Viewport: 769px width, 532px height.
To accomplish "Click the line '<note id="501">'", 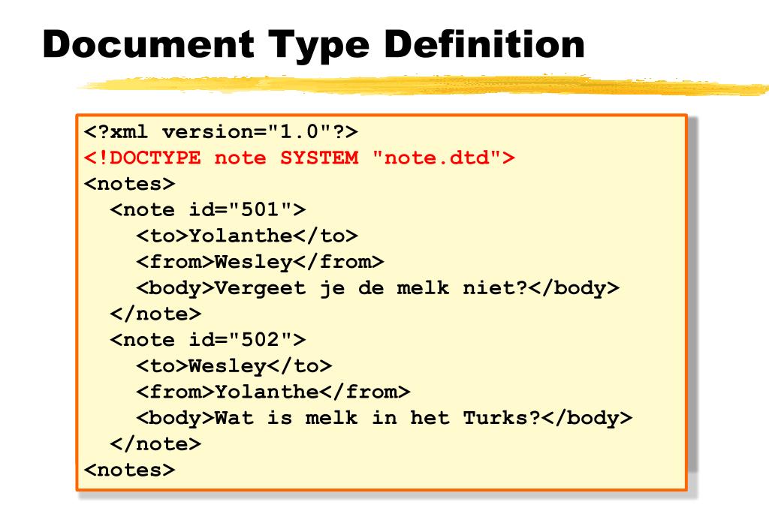I will 208,209.
